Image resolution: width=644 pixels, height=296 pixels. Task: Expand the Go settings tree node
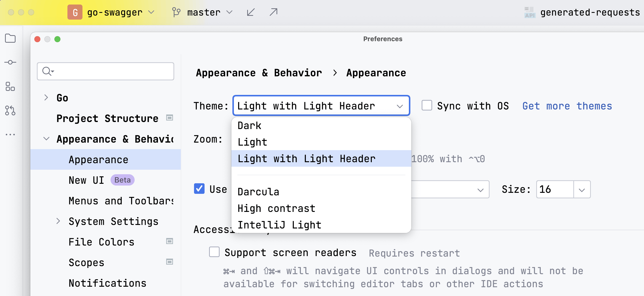point(46,97)
